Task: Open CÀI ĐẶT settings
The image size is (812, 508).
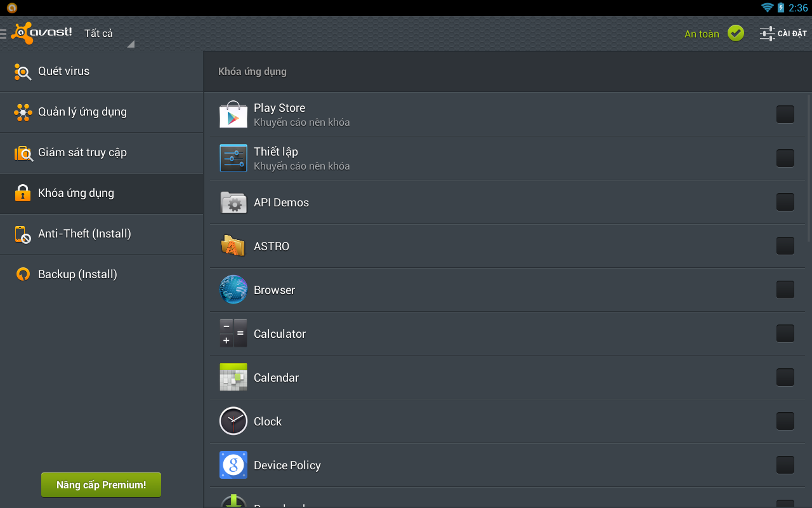Action: point(783,34)
